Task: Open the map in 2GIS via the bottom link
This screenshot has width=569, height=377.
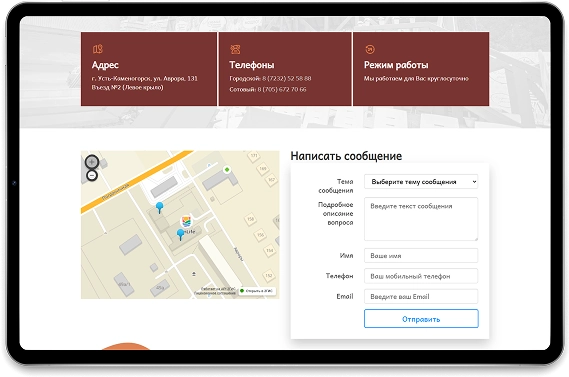Action: coord(257,291)
